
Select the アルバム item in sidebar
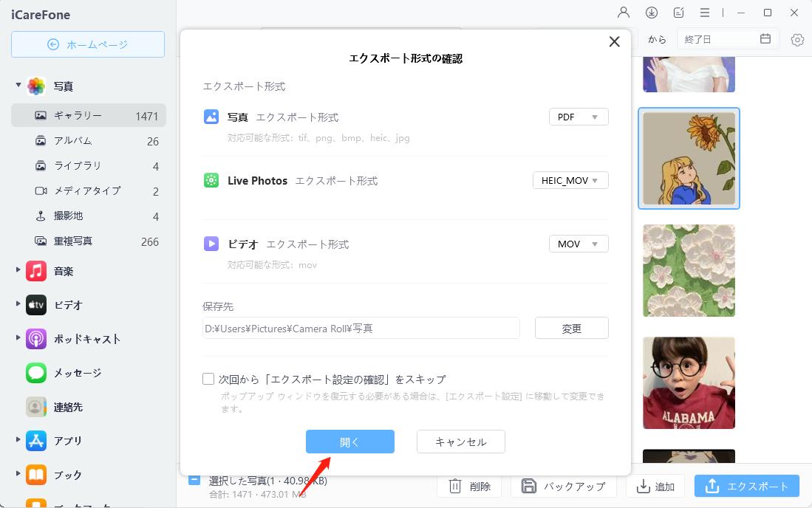[x=72, y=140]
